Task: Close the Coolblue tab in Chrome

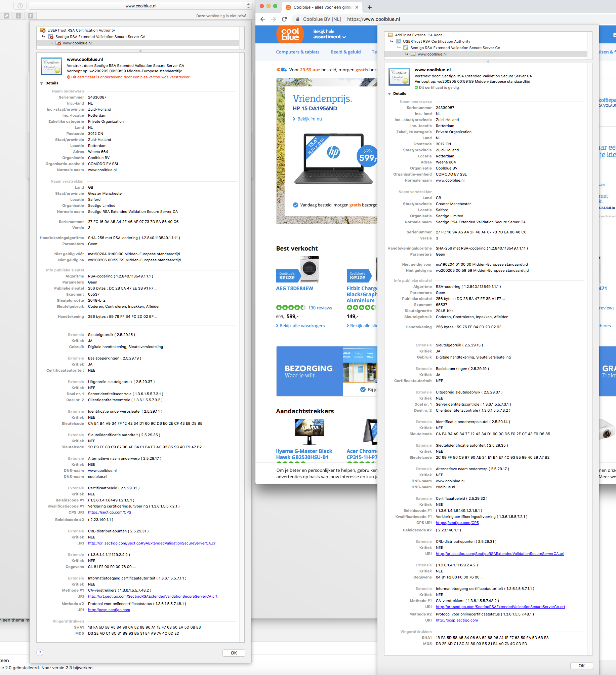Action: [357, 7]
